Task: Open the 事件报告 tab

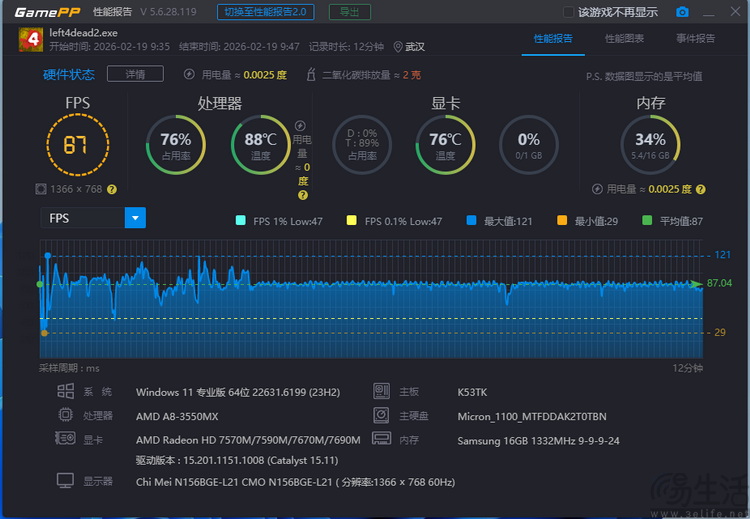Action: coord(695,39)
